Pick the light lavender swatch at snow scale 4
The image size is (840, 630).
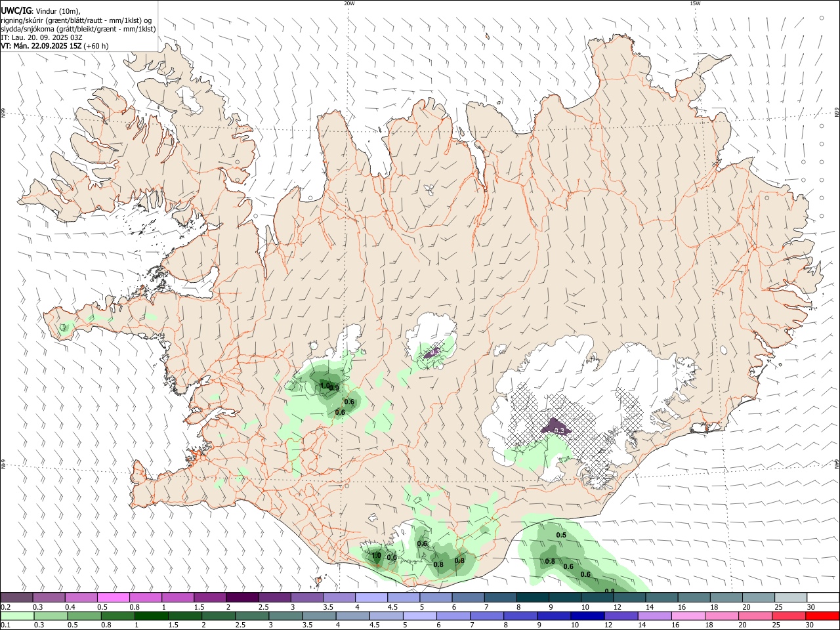click(x=371, y=597)
